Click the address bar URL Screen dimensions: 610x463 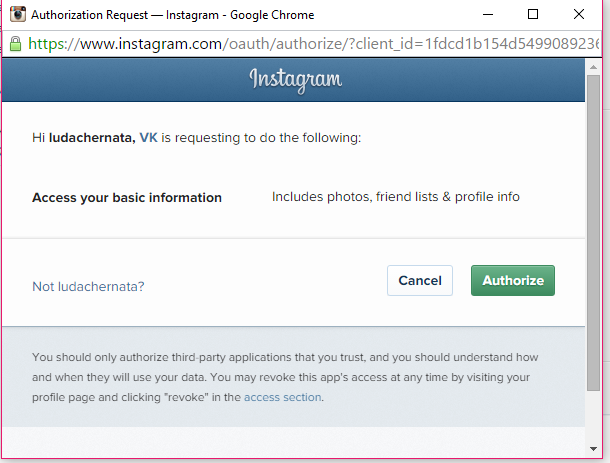pyautogui.click(x=313, y=44)
